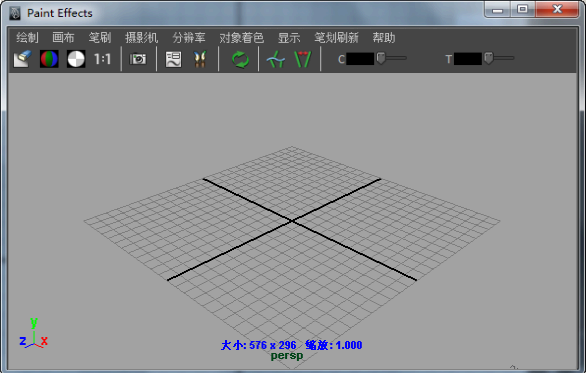Toggle the alpha channel display icon
This screenshot has width=586, height=373.
click(x=76, y=59)
